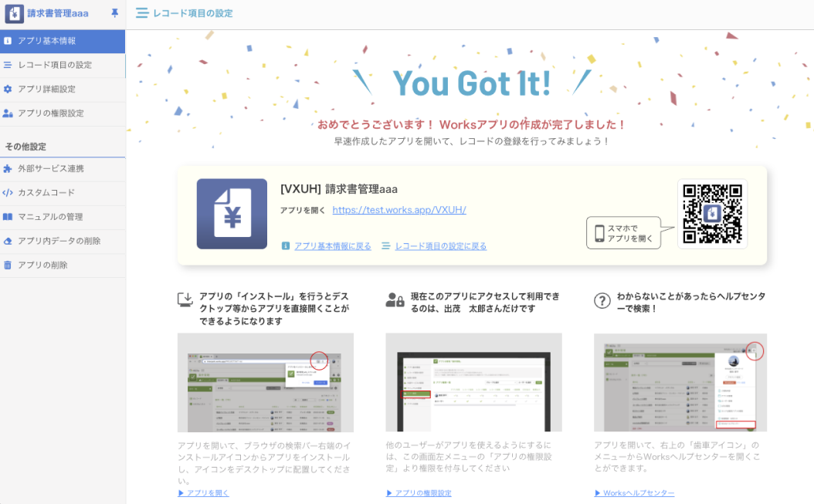Click the app logo icon beside 請求書管理aaa
Viewport: 814px width, 504px height.
[x=14, y=13]
